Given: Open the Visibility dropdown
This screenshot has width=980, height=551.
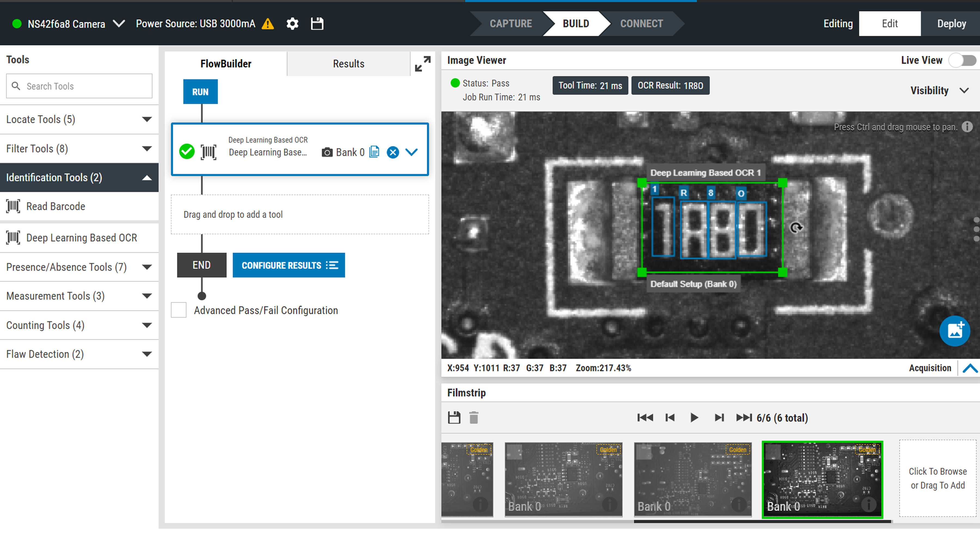Looking at the screenshot, I should point(965,91).
